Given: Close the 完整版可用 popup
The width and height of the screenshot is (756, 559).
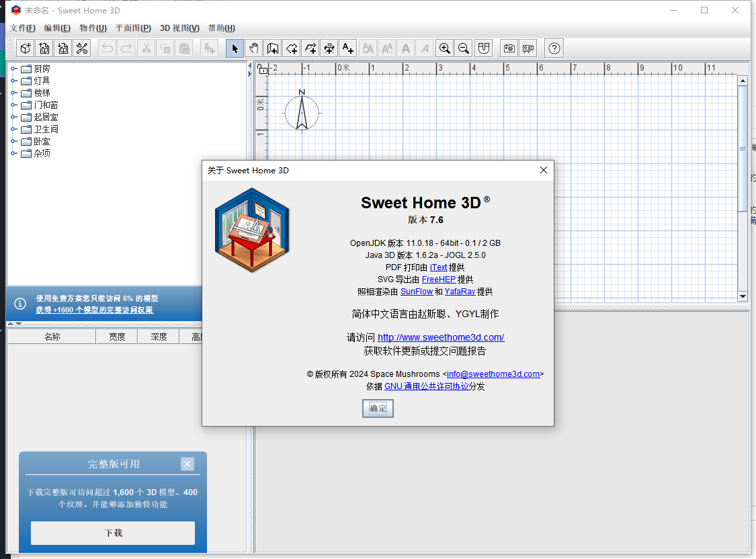Looking at the screenshot, I should (x=187, y=464).
